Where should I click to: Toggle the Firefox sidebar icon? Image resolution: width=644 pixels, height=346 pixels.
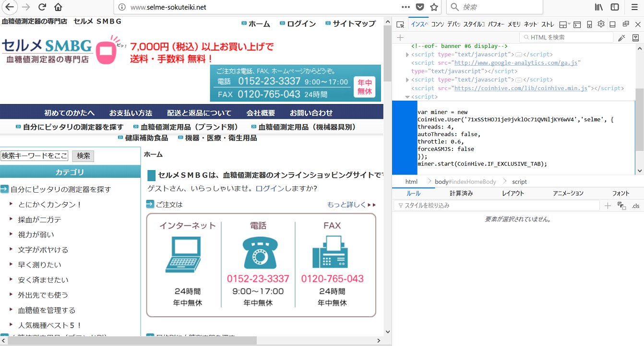click(x=615, y=7)
